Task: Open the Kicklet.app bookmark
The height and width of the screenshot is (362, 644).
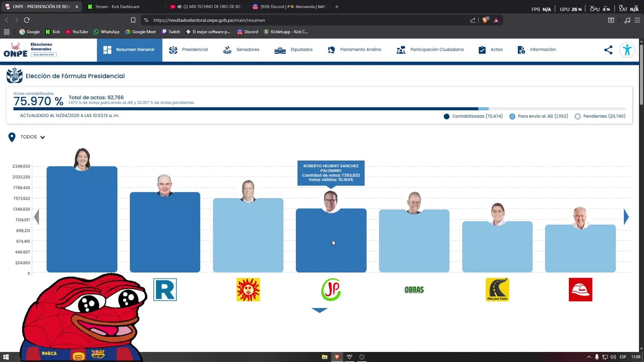Action: [x=286, y=32]
